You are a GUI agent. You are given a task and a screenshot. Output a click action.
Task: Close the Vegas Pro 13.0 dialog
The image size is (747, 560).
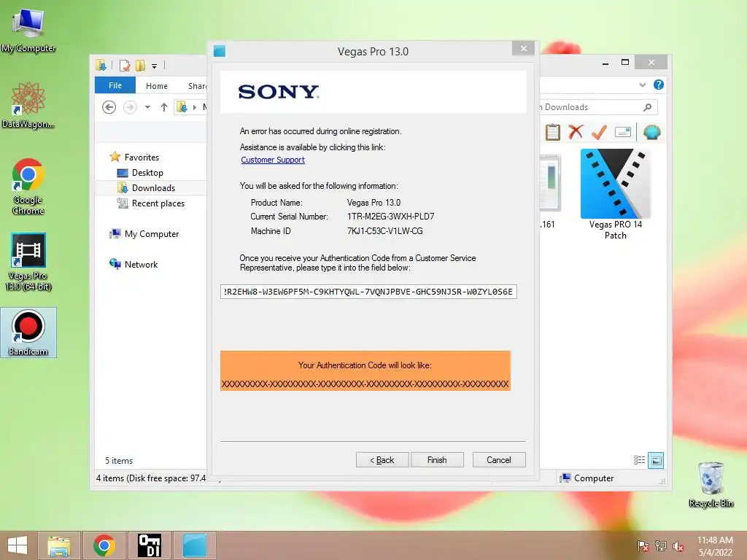tap(523, 49)
